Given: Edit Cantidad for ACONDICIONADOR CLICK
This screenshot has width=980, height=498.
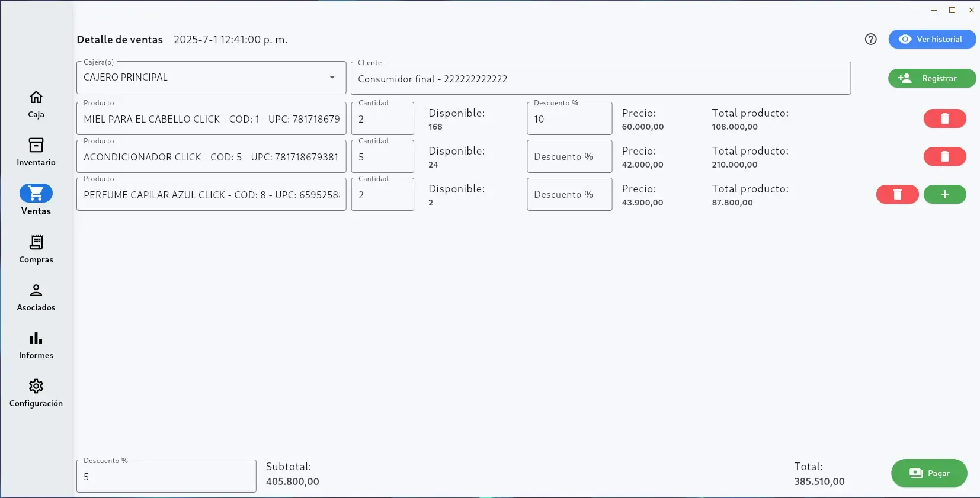Looking at the screenshot, I should click(x=383, y=156).
